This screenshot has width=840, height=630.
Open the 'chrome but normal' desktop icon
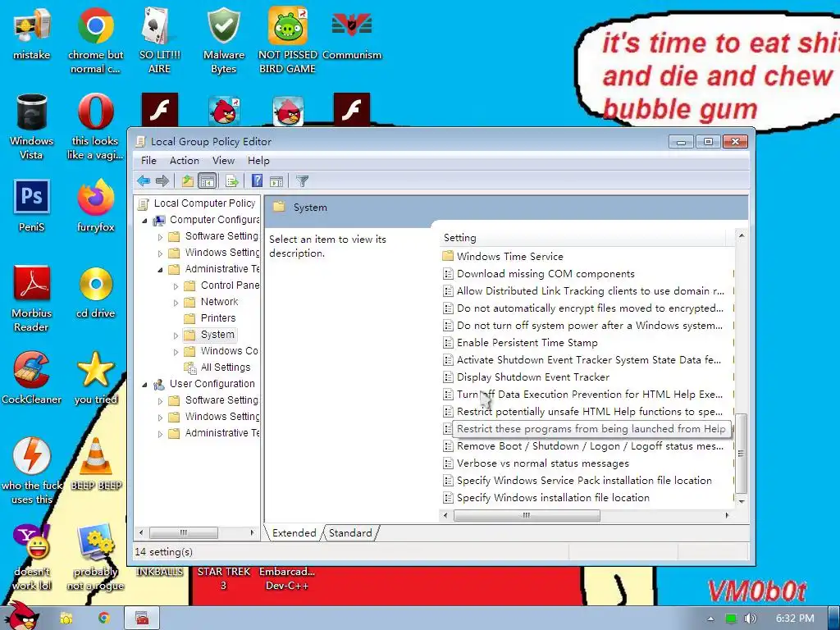coord(95,40)
